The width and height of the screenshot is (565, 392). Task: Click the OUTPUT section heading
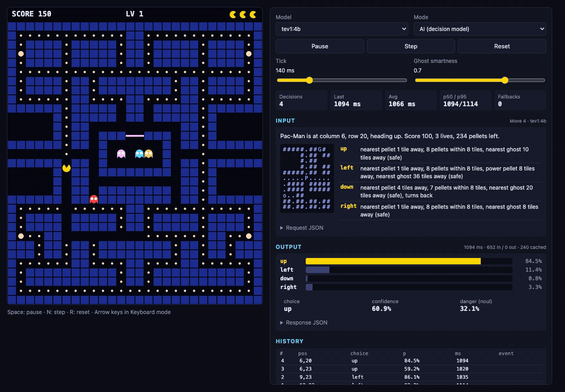coord(288,247)
